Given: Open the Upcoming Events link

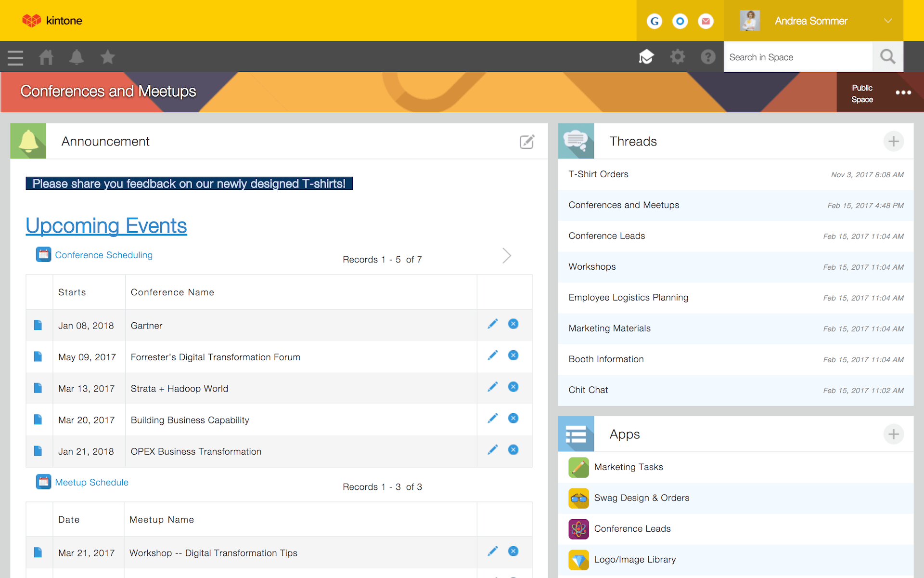Looking at the screenshot, I should tap(106, 226).
